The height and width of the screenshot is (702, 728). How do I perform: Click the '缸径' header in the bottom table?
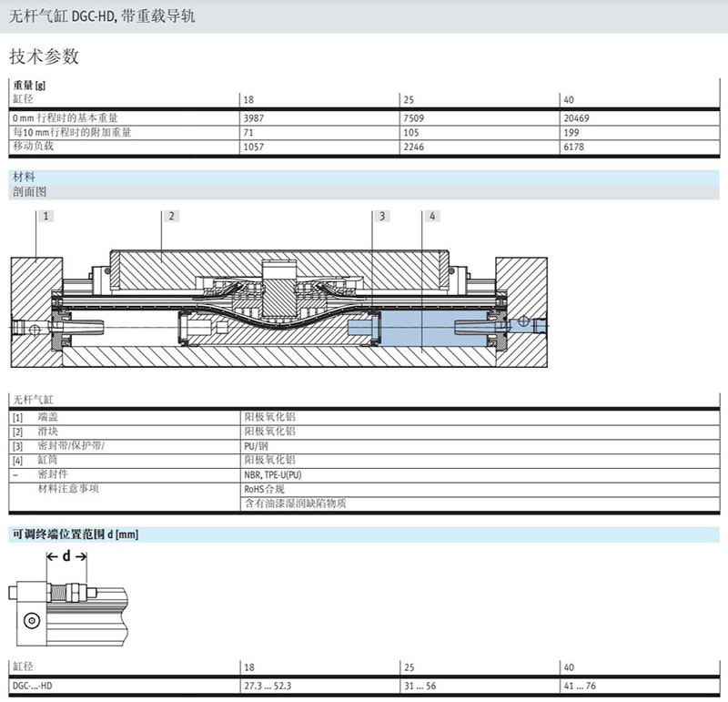tap(24, 666)
